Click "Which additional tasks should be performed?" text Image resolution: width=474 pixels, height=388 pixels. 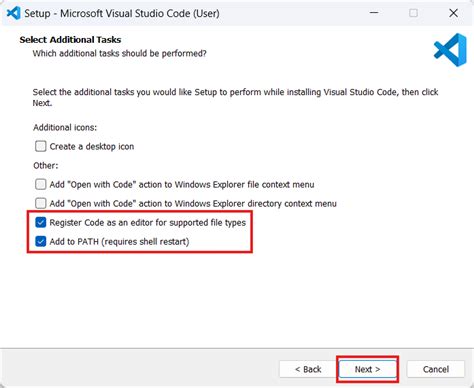point(119,53)
